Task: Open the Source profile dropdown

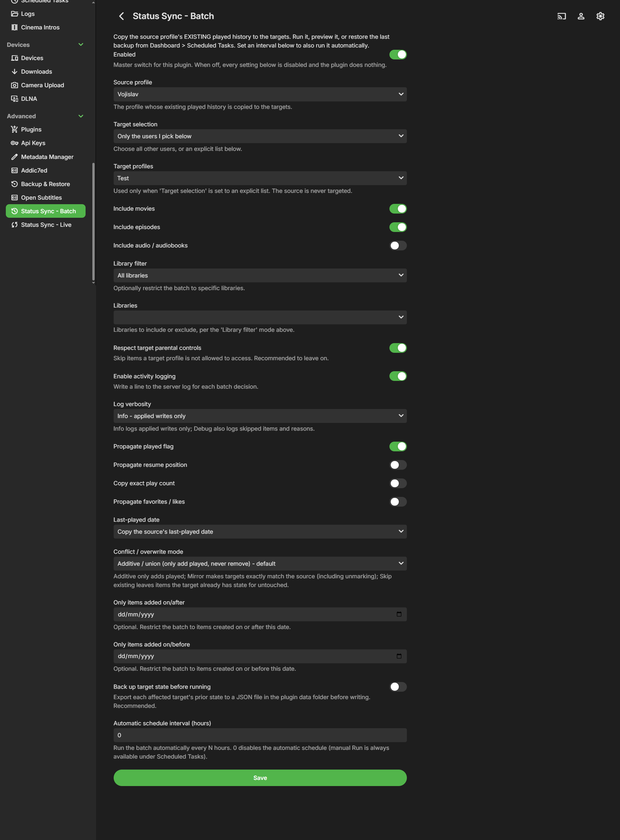Action: point(260,94)
